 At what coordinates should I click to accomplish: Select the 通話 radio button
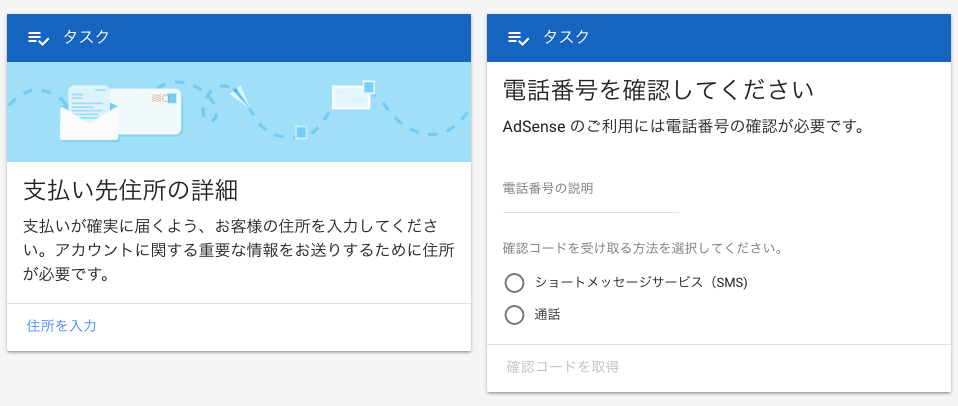point(514,315)
